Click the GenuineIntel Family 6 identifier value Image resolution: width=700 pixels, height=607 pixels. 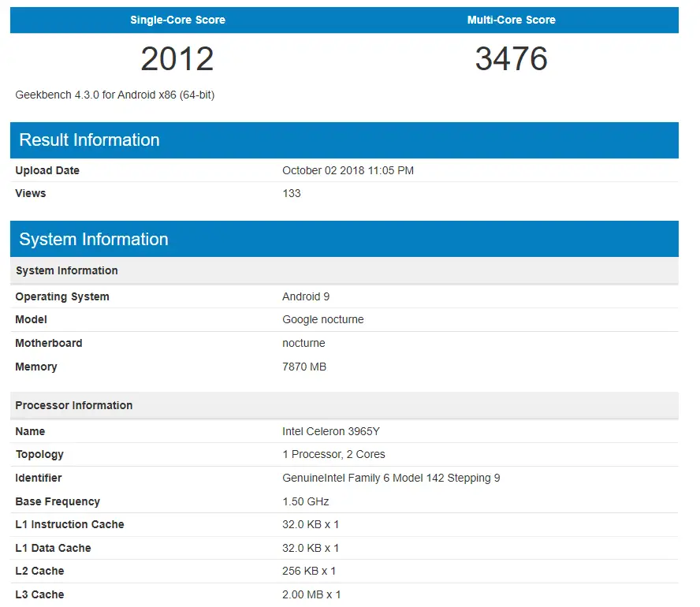(x=391, y=478)
